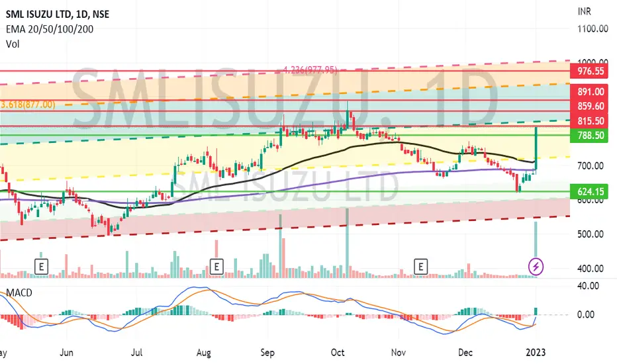Click the Oct label on time axis
The image size is (617, 364).
point(338,352)
